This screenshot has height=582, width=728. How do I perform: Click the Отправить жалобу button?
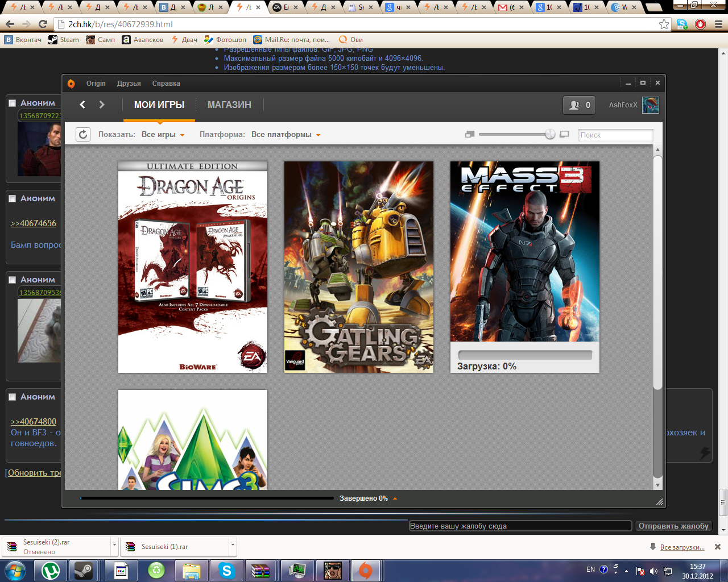673,526
